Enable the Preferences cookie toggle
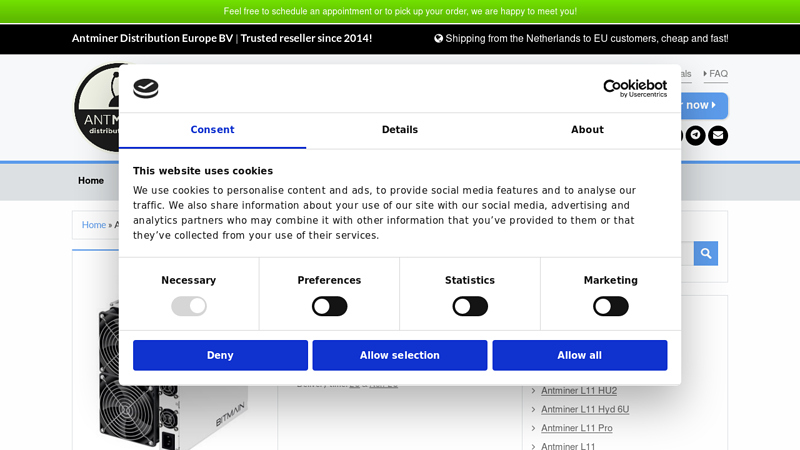This screenshot has width=800, height=450. tap(329, 306)
